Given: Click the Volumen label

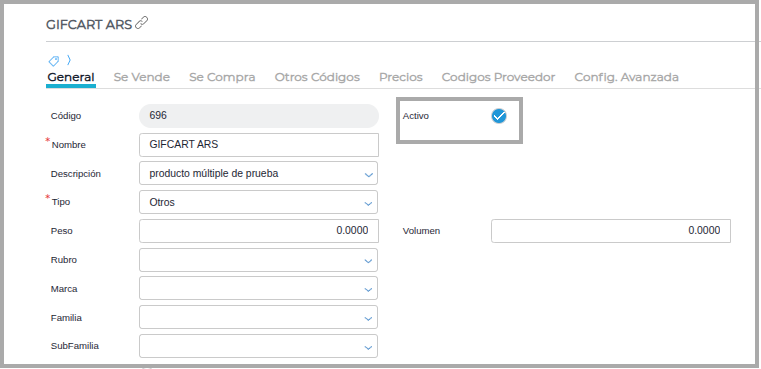Looking at the screenshot, I should (x=421, y=231).
